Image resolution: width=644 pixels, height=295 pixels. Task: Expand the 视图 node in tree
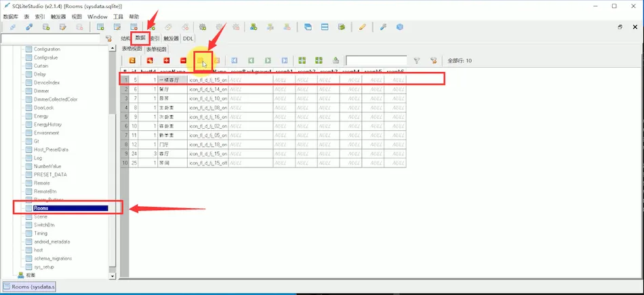[x=31, y=275]
